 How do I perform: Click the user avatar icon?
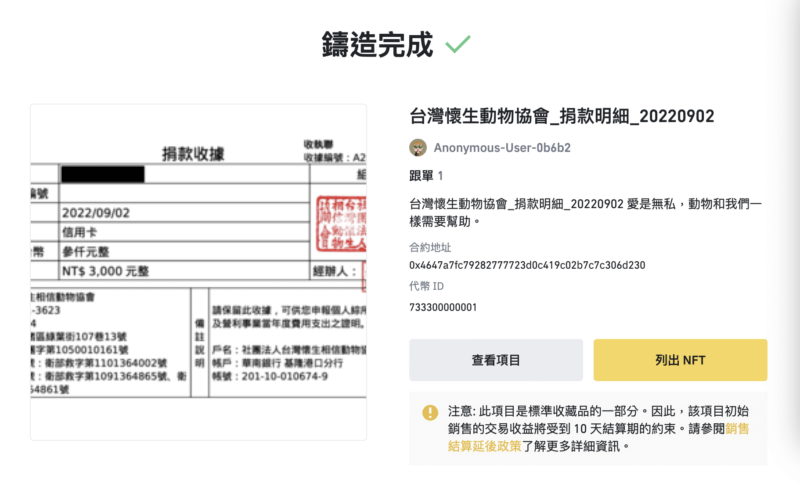(418, 148)
